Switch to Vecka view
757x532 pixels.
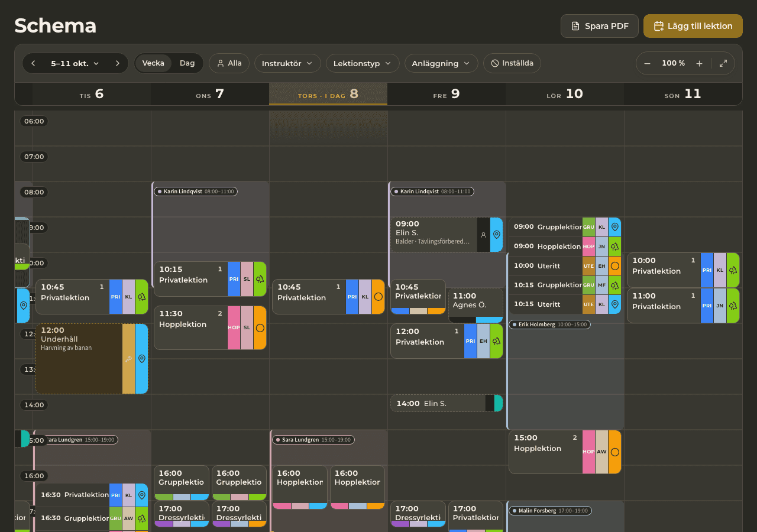(153, 63)
